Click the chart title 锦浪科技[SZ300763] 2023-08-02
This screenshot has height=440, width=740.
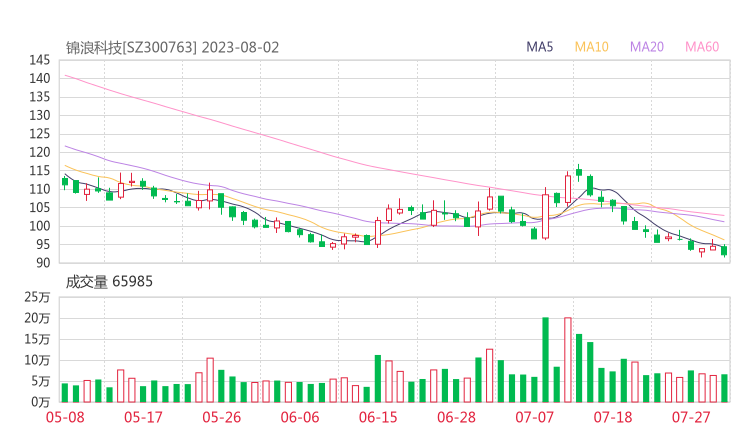tap(172, 48)
